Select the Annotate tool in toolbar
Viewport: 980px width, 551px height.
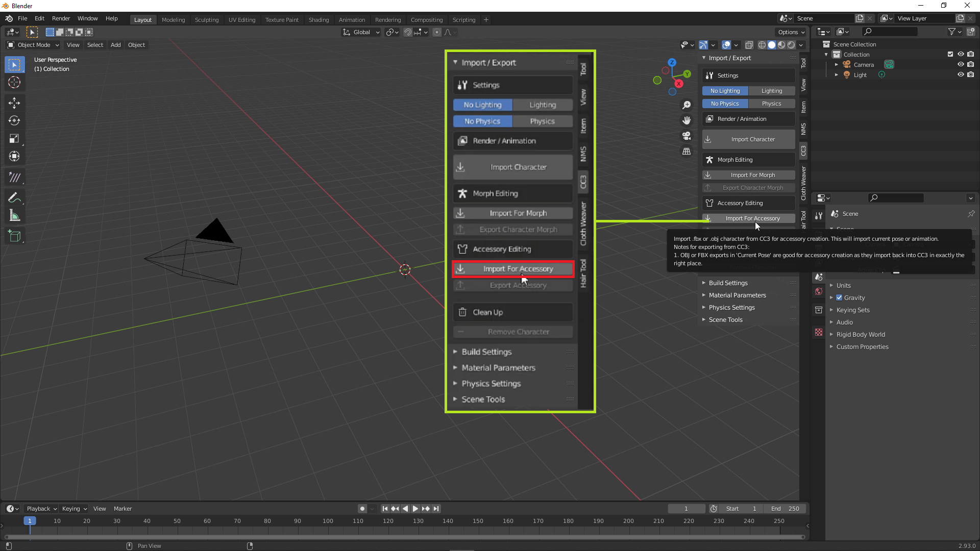15,197
